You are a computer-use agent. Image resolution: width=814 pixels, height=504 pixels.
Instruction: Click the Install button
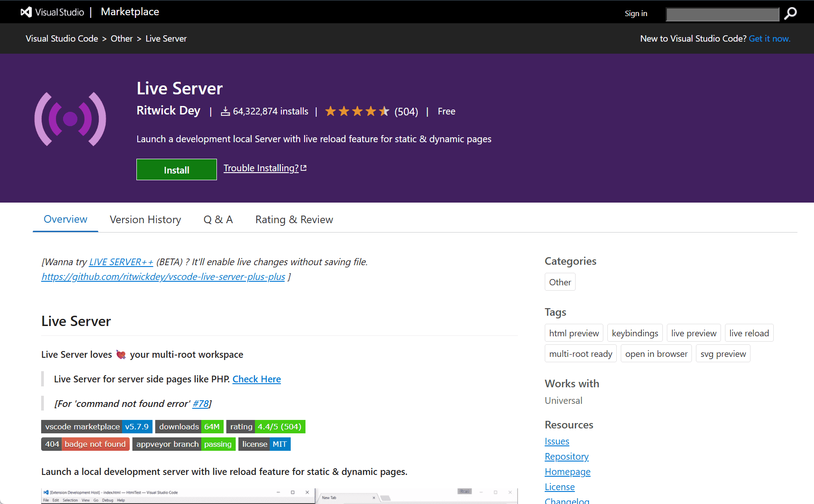[x=176, y=169]
